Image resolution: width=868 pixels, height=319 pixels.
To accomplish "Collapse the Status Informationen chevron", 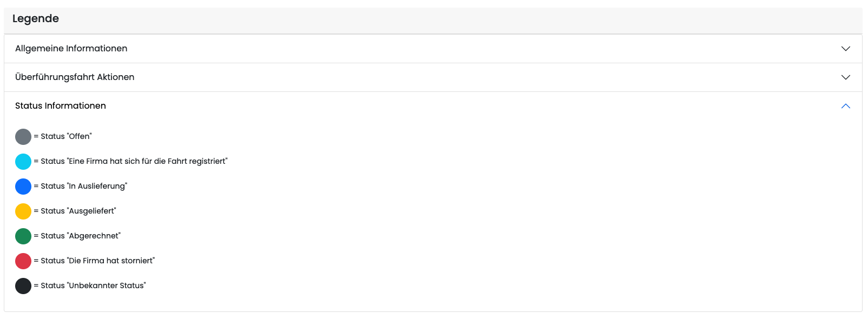I will pyautogui.click(x=845, y=106).
